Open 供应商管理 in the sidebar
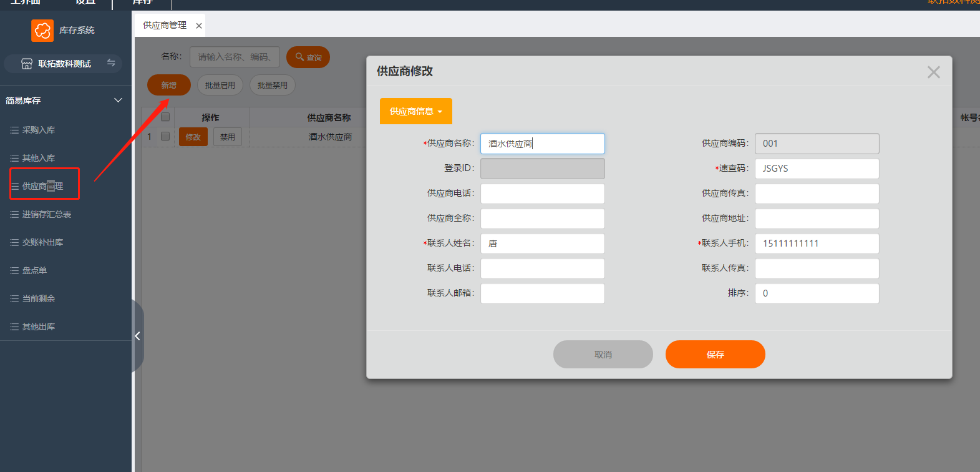Image resolution: width=980 pixels, height=472 pixels. [x=42, y=186]
